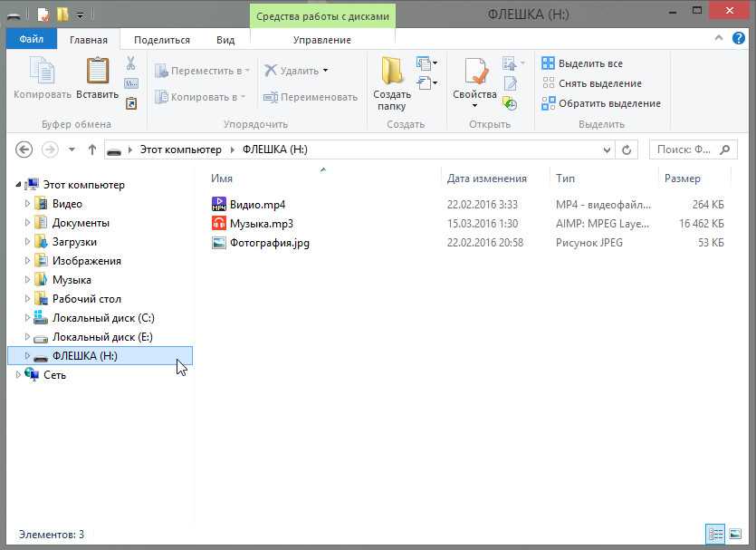
Task: Click the Копировать (Copy) clipboard icon
Action: click(42, 70)
